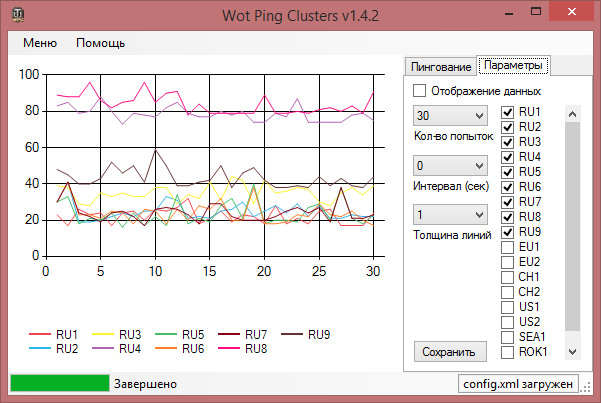This screenshot has height=403, width=601.
Task: Click the Wot Ping Clusters v1.4.2 title
Action: (x=300, y=16)
